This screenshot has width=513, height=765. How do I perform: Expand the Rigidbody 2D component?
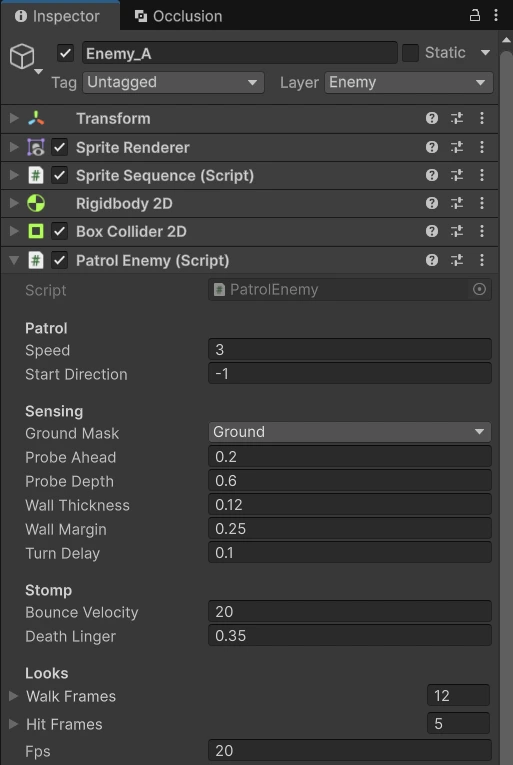tap(14, 203)
